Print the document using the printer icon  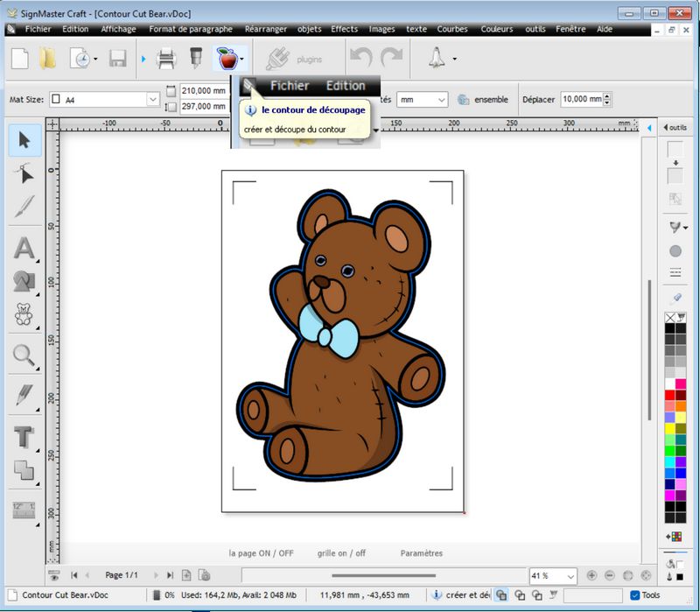[166, 59]
